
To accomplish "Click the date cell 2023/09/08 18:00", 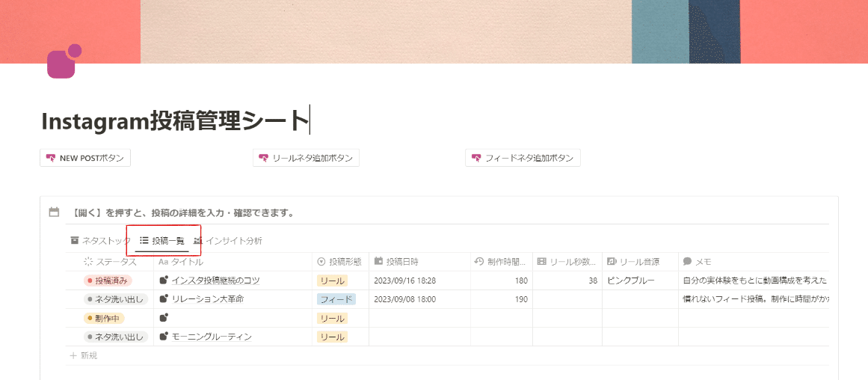I will [x=419, y=299].
